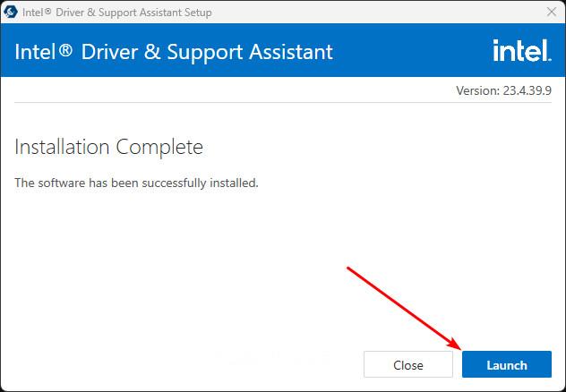Click the registered symbol in the title bar text
This screenshot has height=392, width=566.
click(x=47, y=11)
